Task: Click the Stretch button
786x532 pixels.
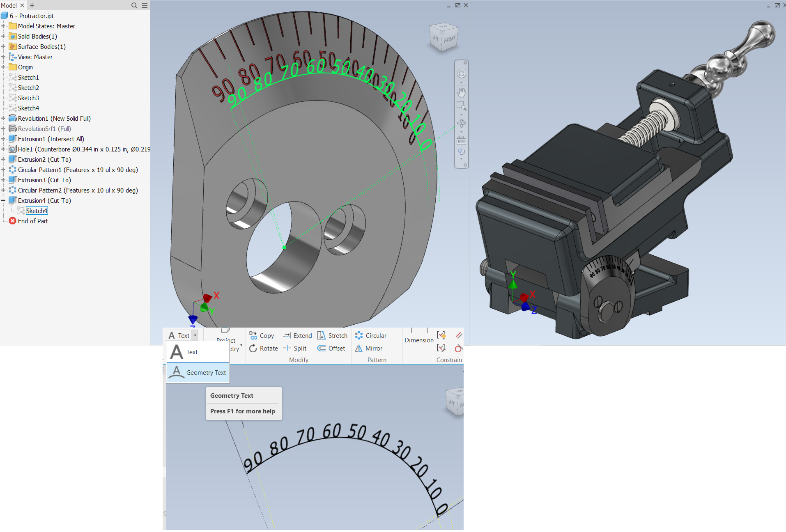Action: pyautogui.click(x=332, y=335)
